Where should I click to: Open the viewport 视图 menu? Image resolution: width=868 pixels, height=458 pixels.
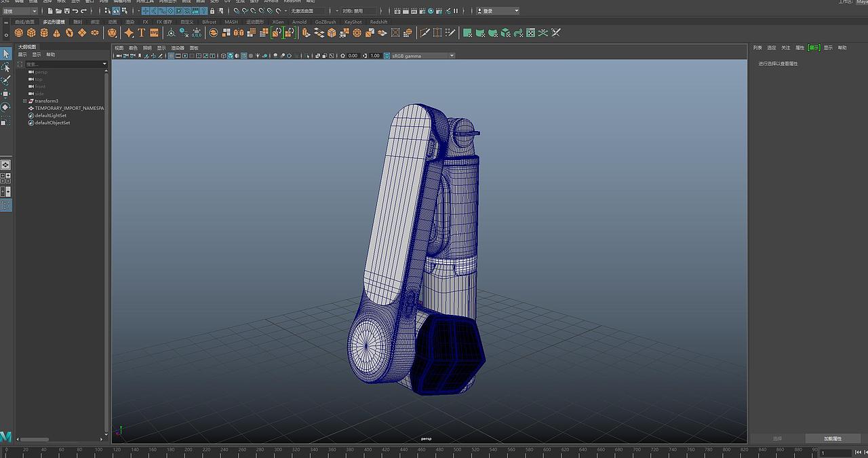point(119,48)
